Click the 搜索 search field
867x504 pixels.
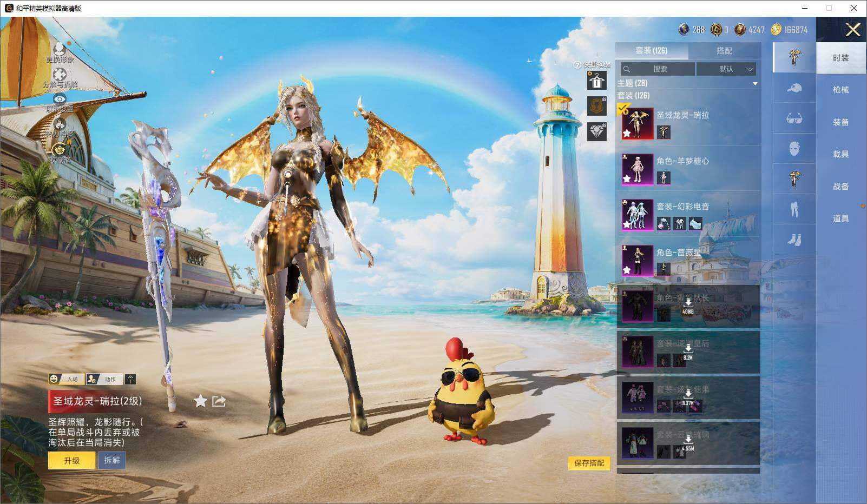658,69
